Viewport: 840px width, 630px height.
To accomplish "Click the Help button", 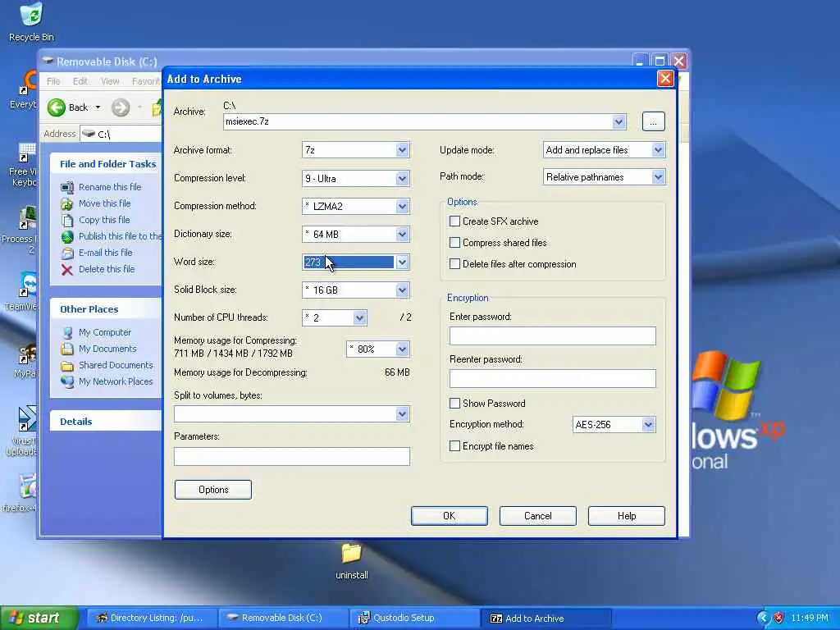I will coord(626,516).
